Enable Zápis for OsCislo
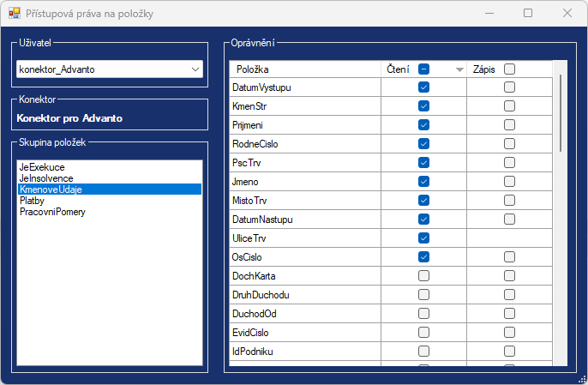The width and height of the screenshot is (588, 385). tap(509, 257)
